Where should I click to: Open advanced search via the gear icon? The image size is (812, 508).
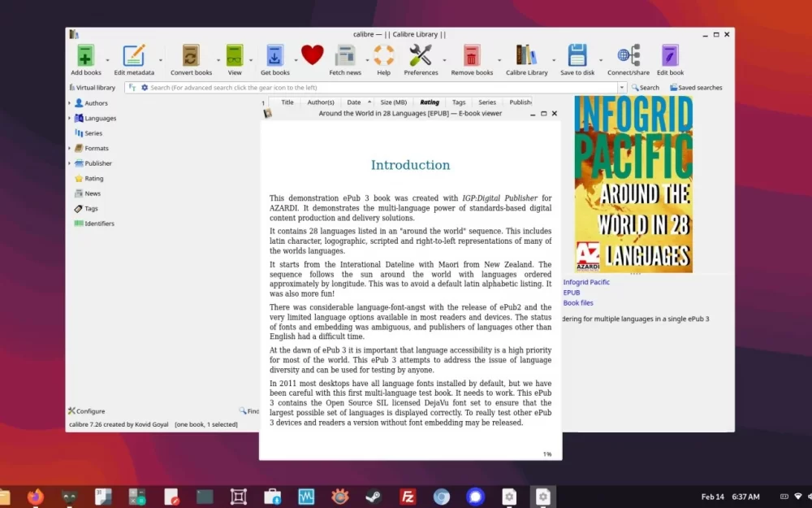click(x=145, y=88)
